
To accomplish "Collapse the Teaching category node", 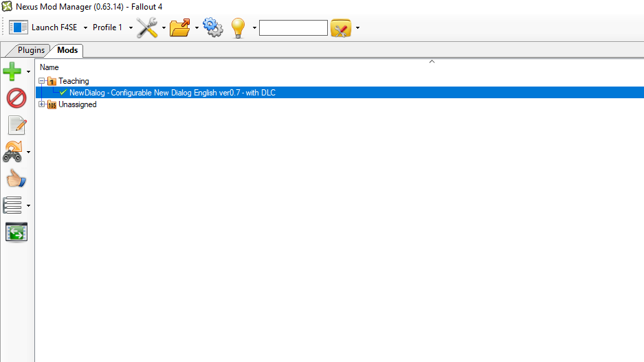I will tap(42, 81).
